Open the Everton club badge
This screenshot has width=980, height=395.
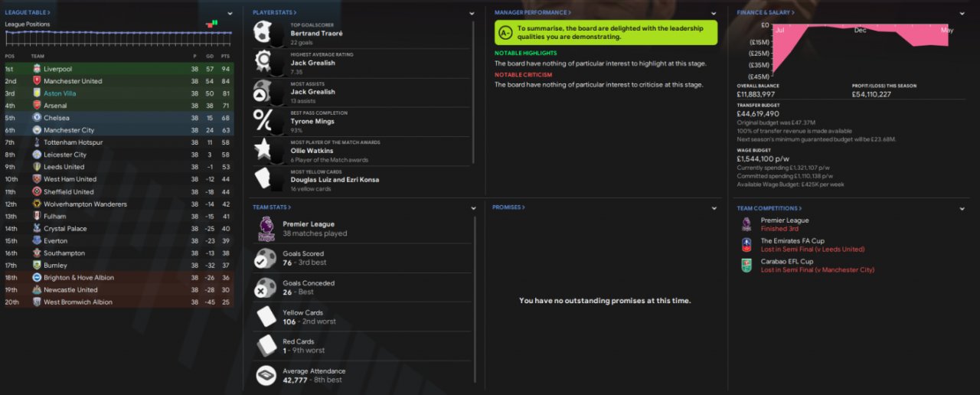[x=37, y=240]
